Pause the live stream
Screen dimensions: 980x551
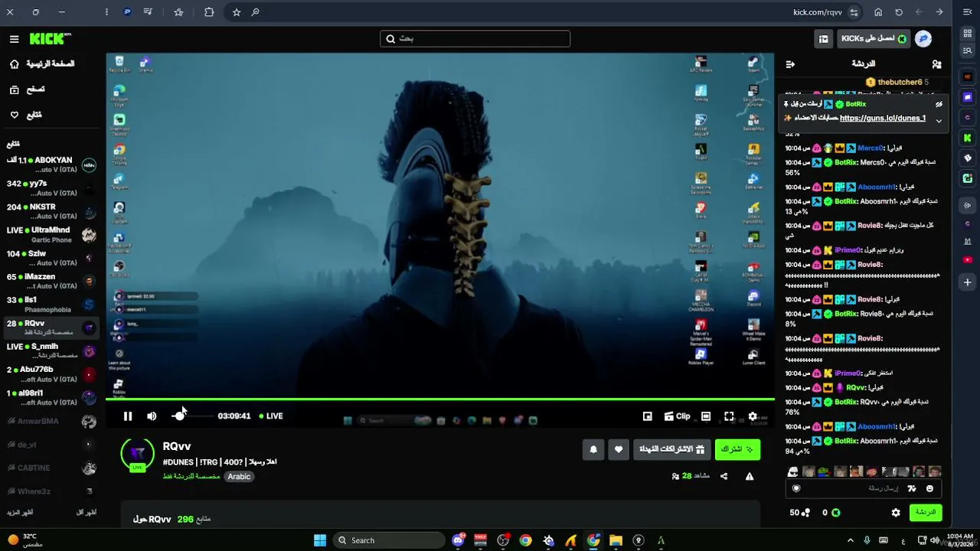click(x=128, y=416)
